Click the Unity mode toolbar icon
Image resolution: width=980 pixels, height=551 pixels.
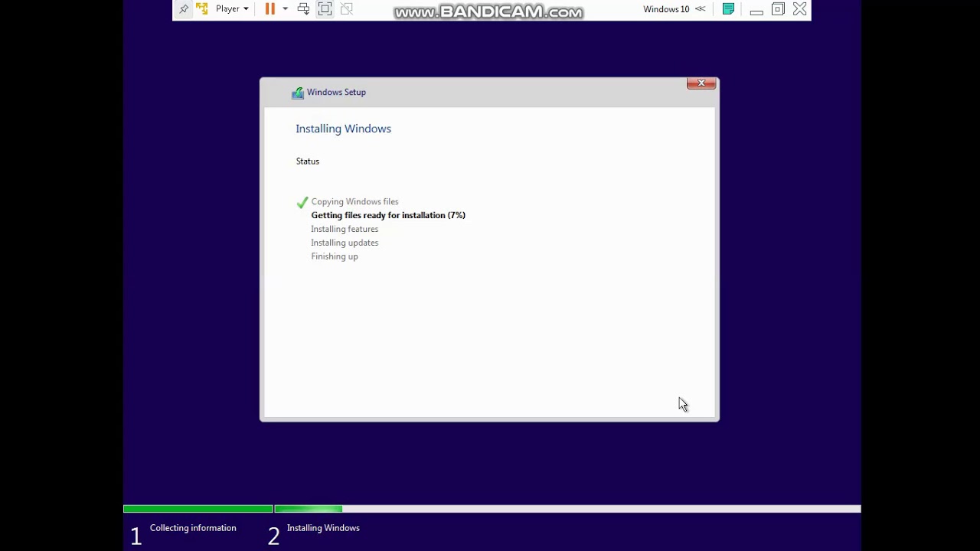[346, 8]
